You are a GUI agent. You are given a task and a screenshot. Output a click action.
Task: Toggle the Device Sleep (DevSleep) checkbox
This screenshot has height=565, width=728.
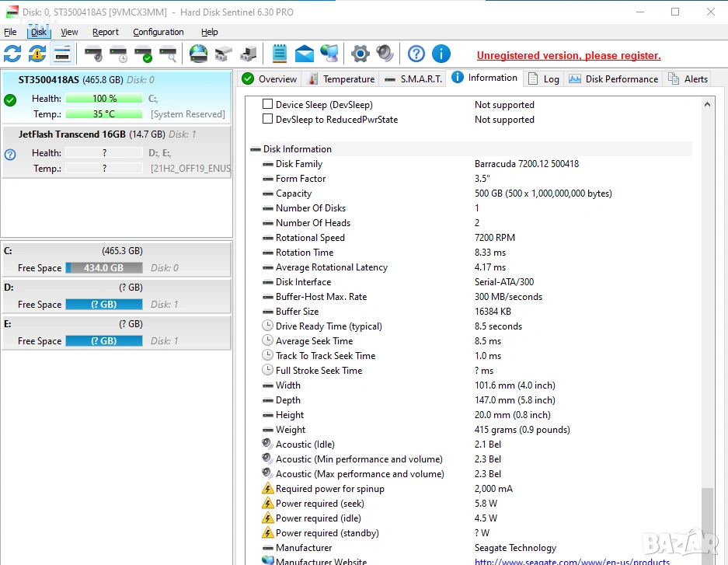[268, 104]
